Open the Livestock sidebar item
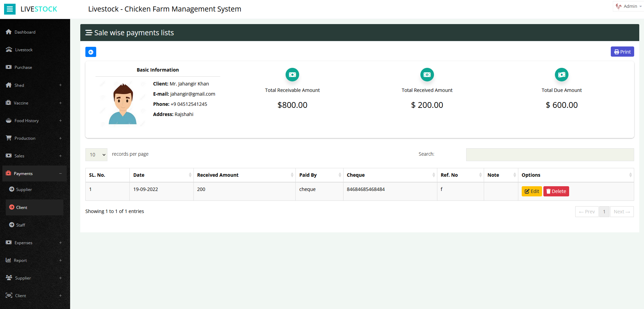 pos(24,50)
